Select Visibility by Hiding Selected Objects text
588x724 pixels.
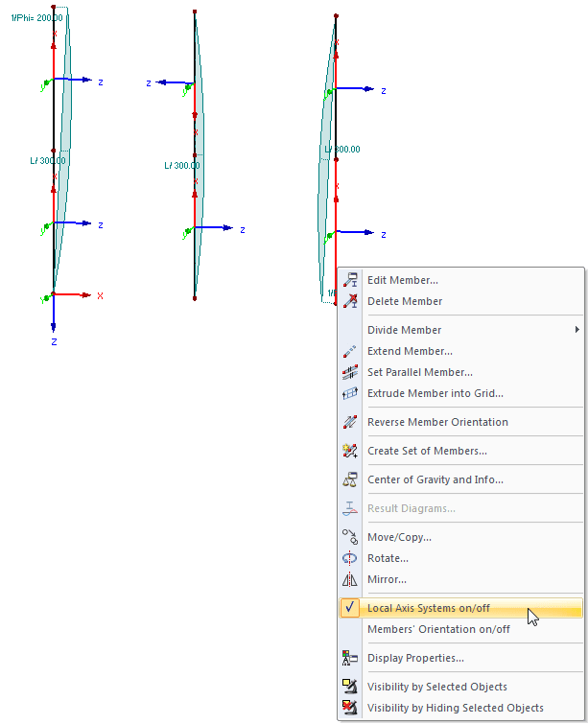(456, 708)
